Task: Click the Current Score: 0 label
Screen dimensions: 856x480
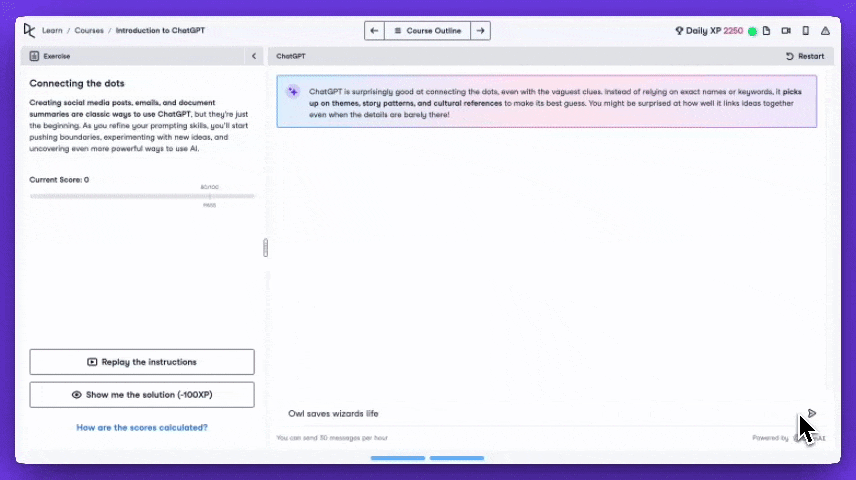Action: 59,180
